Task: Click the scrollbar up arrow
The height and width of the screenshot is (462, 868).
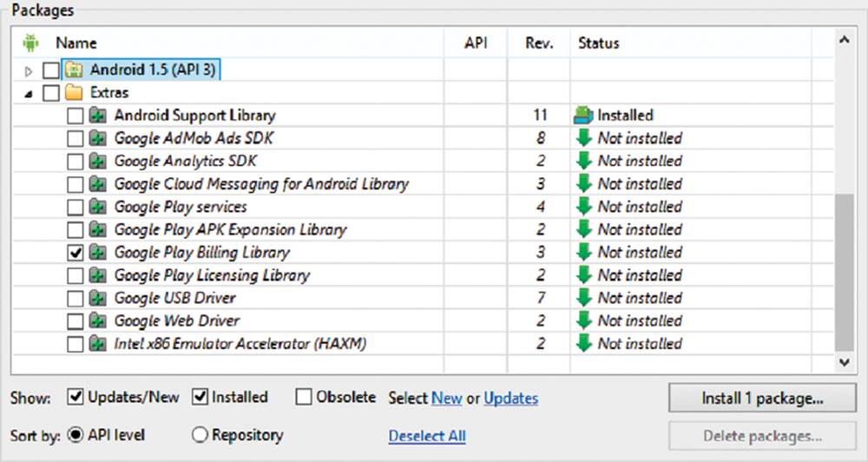Action: [845, 40]
